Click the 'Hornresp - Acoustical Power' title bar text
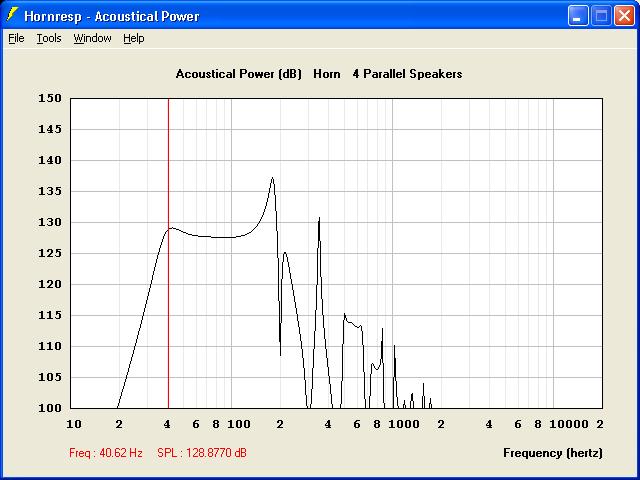Viewport: 640px width, 480px height. (112, 16)
